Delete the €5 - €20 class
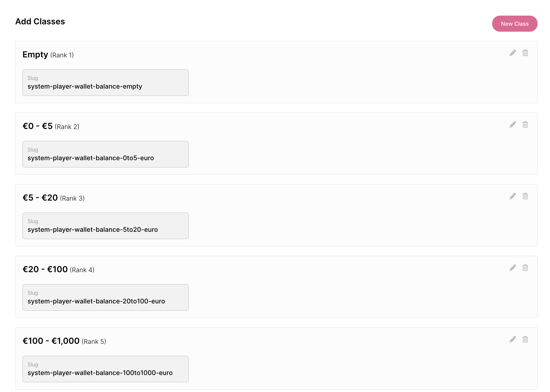 tap(525, 196)
